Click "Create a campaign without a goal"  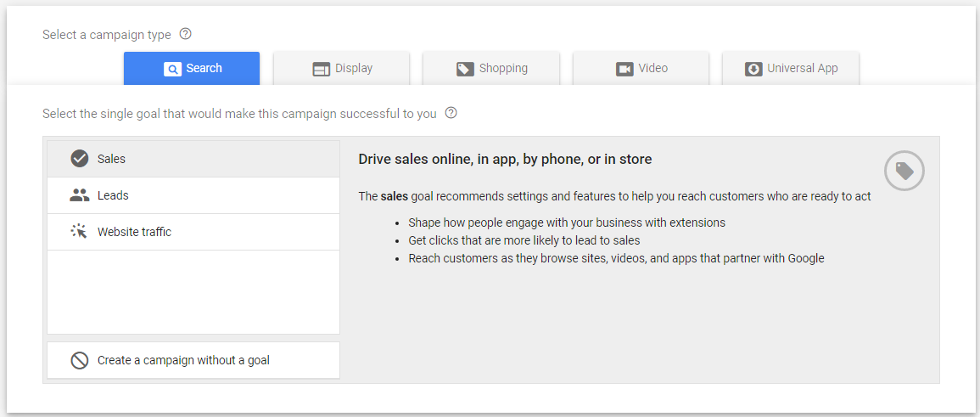183,360
